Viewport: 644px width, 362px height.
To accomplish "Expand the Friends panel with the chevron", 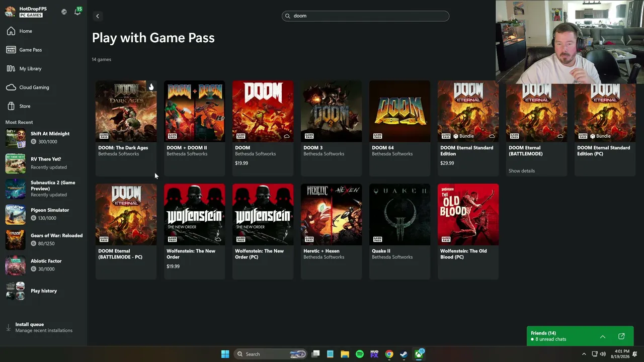I will tap(603, 336).
